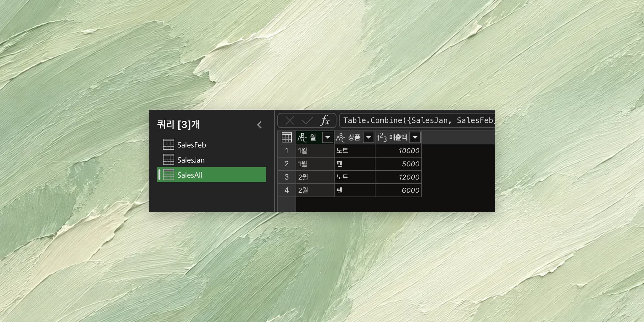Select the 상품 column header

pyautogui.click(x=355, y=137)
